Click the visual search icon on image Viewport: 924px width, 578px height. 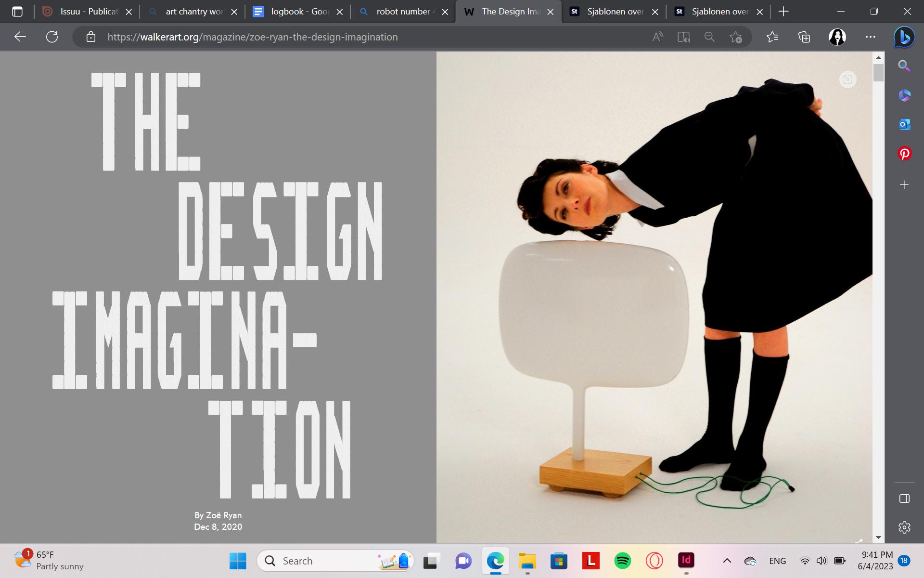coord(847,79)
